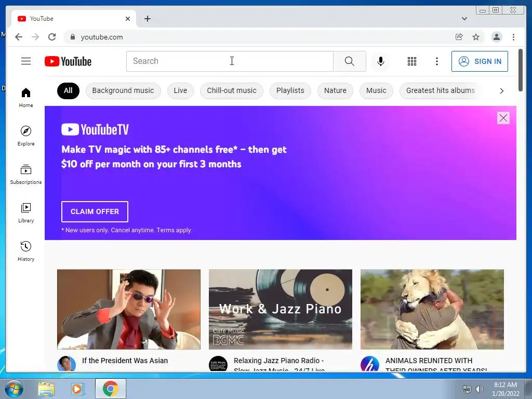Open BGMC channel avatar
The width and height of the screenshot is (532, 399).
tap(218, 364)
